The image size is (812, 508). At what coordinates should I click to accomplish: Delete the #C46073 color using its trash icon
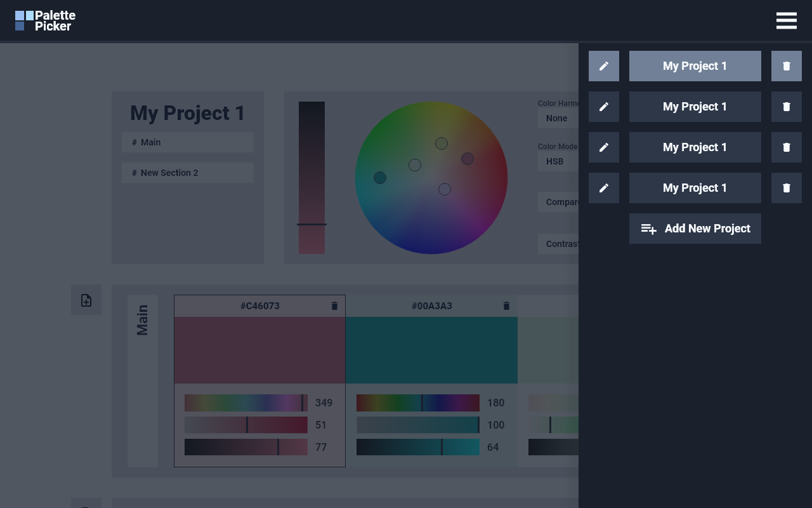[334, 305]
